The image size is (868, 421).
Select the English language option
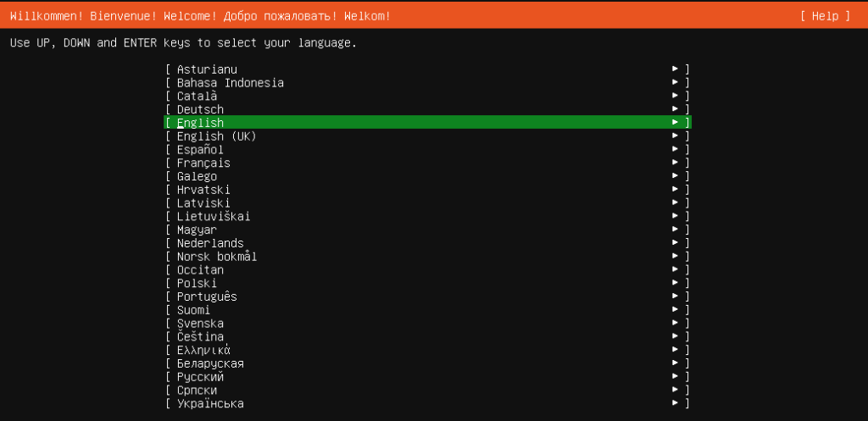[x=201, y=123]
